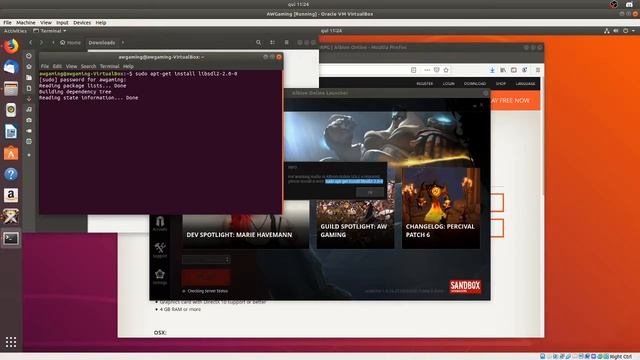Open Firefox from the Ubuntu dock
The image size is (640, 360).
(x=11, y=46)
